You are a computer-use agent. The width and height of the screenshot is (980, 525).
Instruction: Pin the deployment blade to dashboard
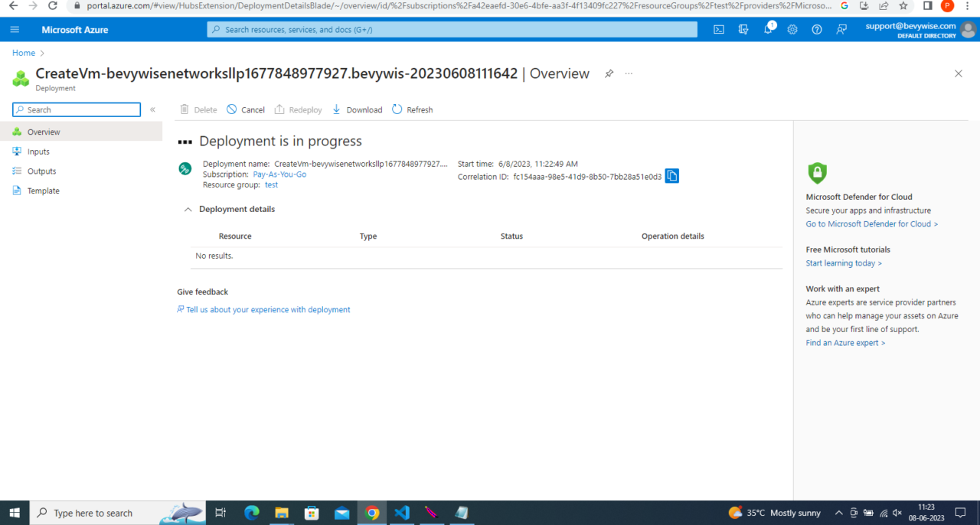click(x=609, y=73)
